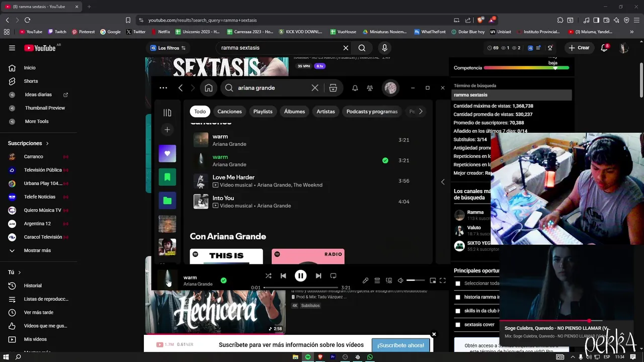This screenshot has height=362, width=644.
Task: Enter Spotify full screen mode
Action: 443,281
